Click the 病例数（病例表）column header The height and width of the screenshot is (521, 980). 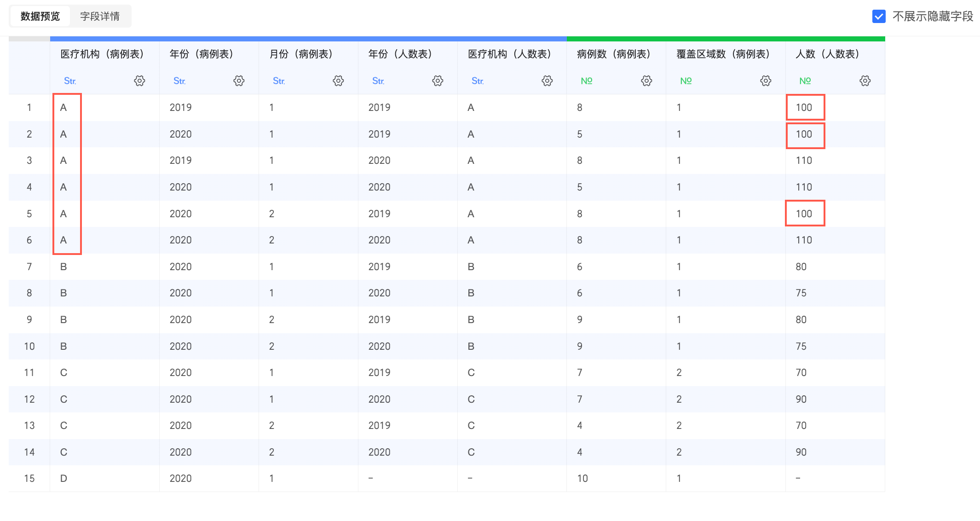point(613,54)
